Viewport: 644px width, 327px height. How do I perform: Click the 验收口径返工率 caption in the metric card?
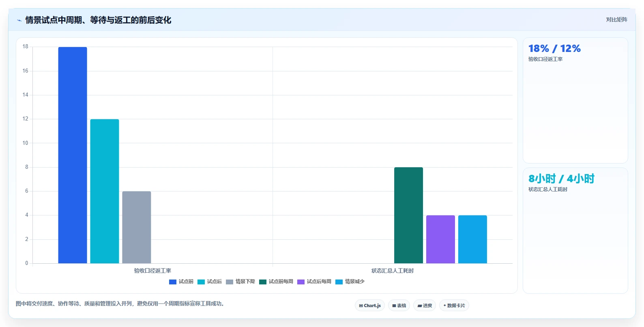tap(545, 59)
